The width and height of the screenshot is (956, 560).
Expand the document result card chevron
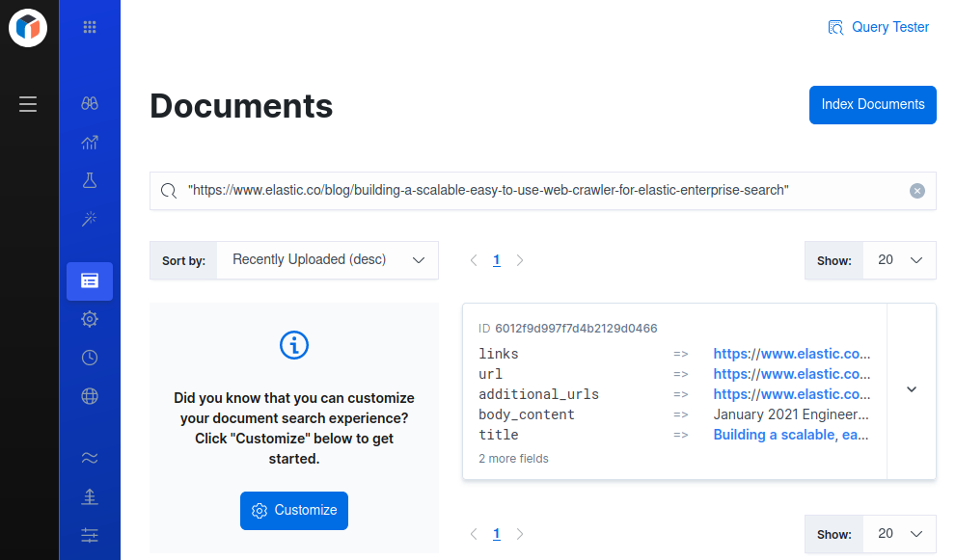(x=911, y=389)
